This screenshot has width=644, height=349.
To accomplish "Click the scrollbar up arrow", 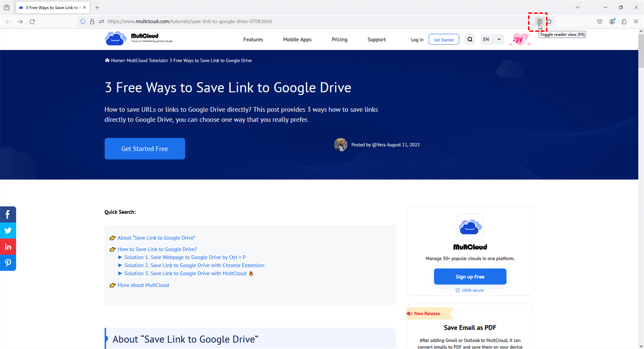I will pyautogui.click(x=641, y=31).
